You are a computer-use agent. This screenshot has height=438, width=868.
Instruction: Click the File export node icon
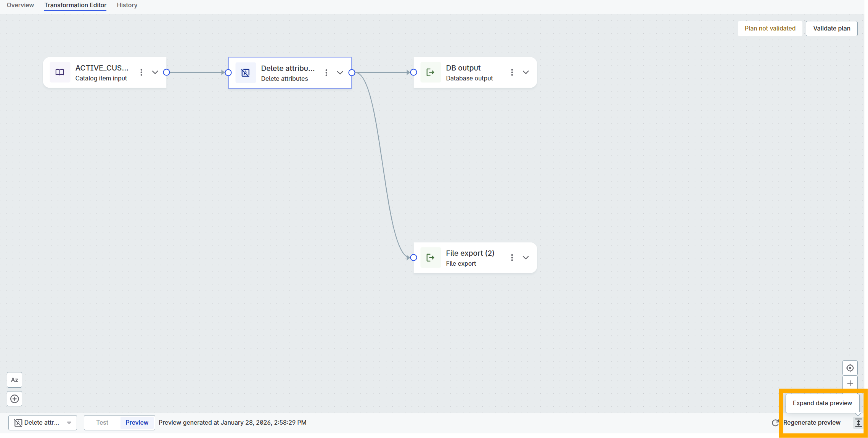(431, 258)
